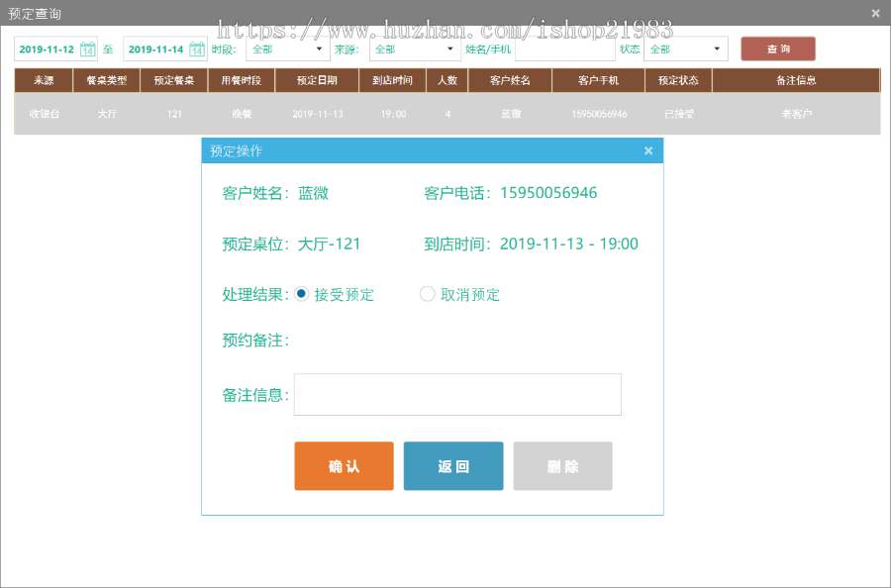Select the 取消预定 radio button
891x588 pixels.
pos(428,294)
